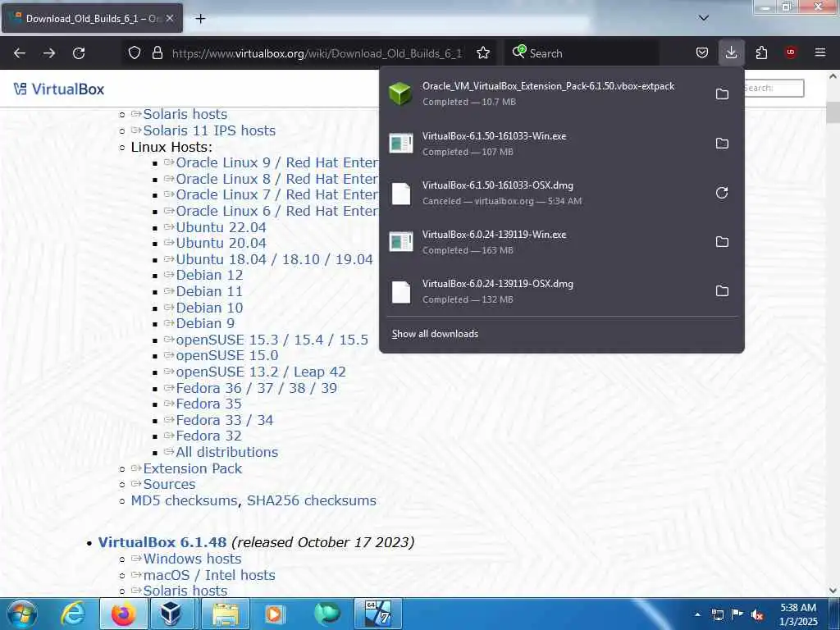Image resolution: width=840 pixels, height=630 pixels.
Task: Open the MD5 checksums link
Action: tap(184, 501)
